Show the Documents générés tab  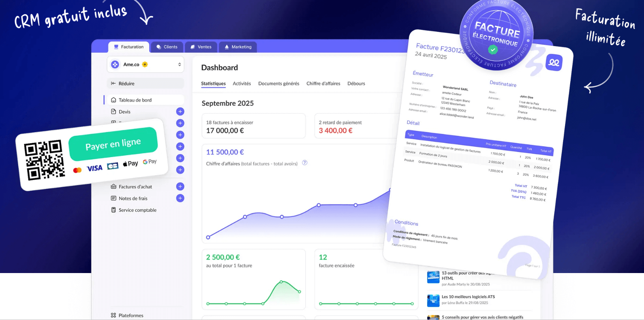tap(278, 84)
